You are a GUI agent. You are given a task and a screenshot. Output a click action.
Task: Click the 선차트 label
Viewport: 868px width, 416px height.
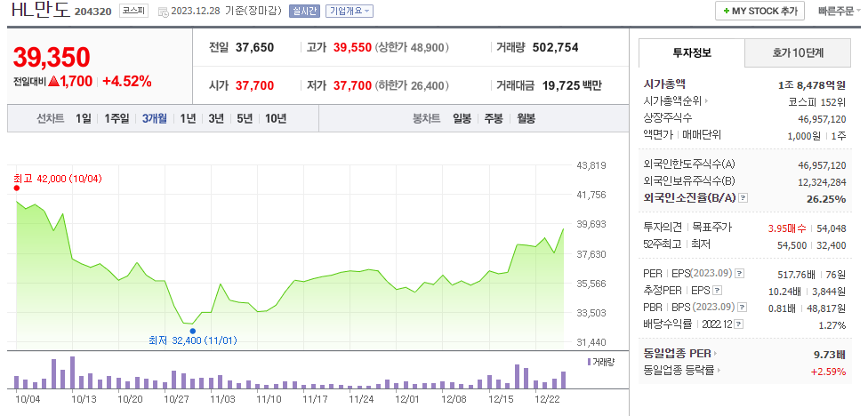(x=51, y=118)
